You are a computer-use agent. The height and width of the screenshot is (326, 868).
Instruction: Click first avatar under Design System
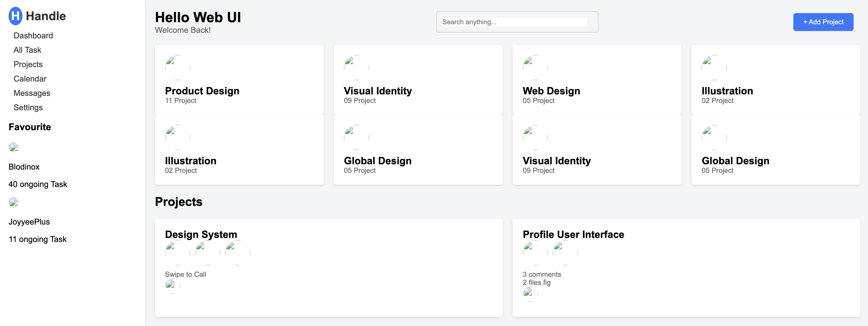[177, 253]
